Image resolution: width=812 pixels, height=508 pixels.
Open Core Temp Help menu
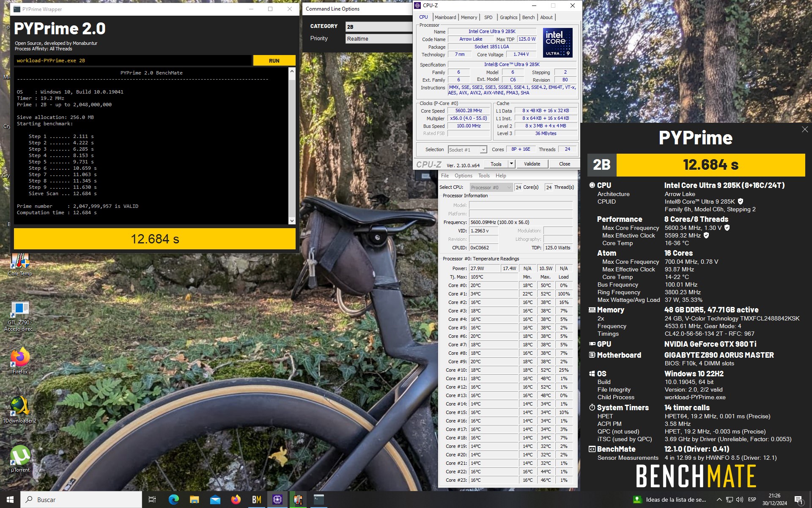coord(501,176)
